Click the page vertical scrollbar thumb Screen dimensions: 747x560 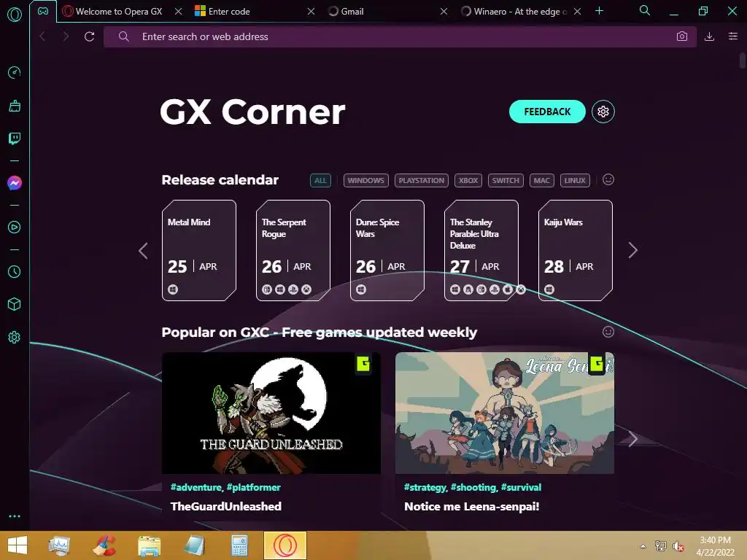pyautogui.click(x=743, y=61)
